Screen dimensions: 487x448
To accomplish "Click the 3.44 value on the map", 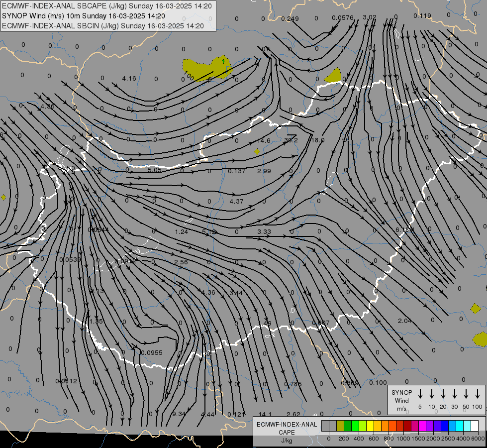I will (236, 293).
